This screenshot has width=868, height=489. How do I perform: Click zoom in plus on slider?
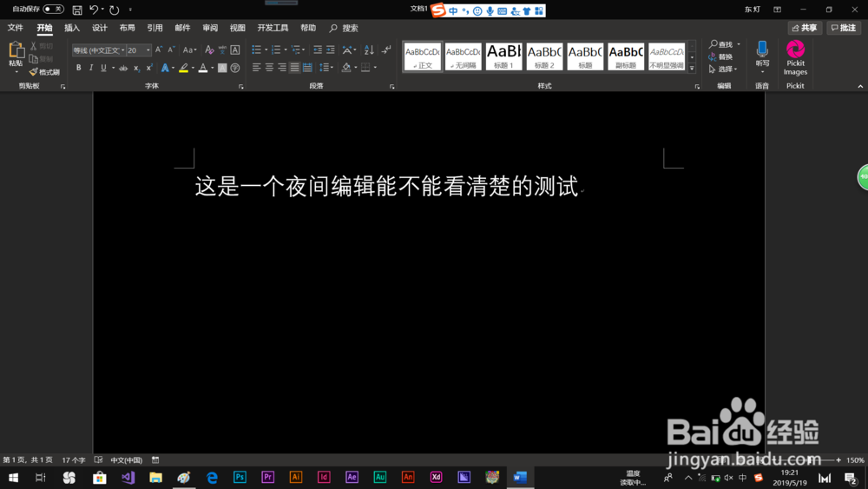[838, 459]
